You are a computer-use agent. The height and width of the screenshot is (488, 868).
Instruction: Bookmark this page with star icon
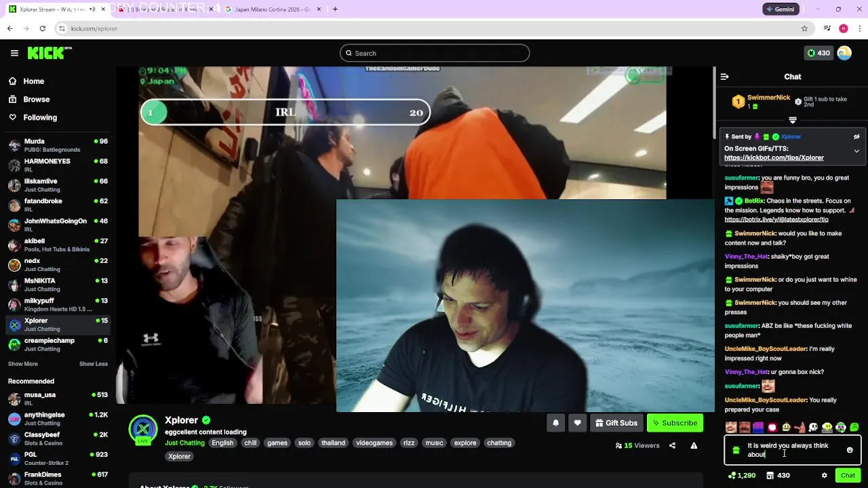point(804,28)
